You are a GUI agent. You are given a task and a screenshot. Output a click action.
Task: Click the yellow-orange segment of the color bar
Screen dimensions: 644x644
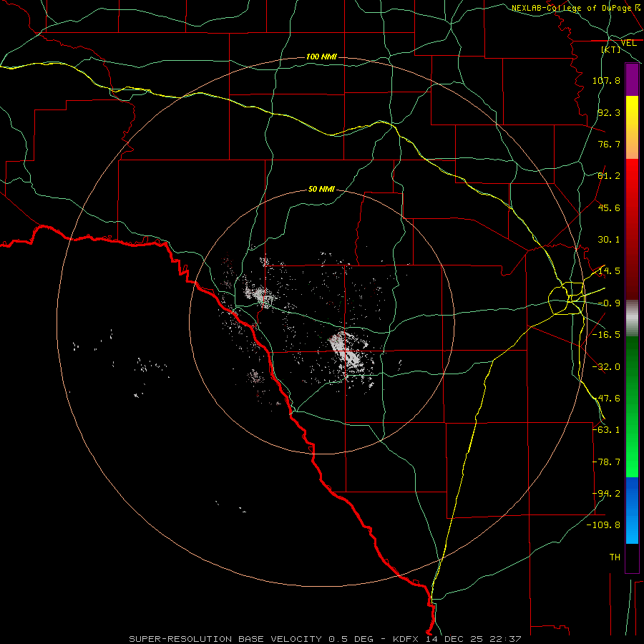[x=632, y=127]
